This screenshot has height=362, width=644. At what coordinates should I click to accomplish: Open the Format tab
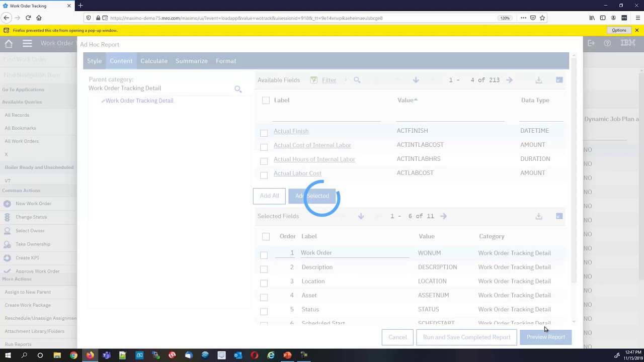pyautogui.click(x=226, y=61)
